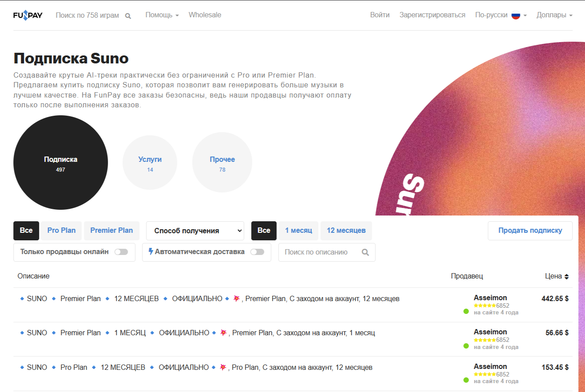The image size is (585, 392).
Task: Click the star rating in 153.45 $ row
Action: pyautogui.click(x=485, y=374)
